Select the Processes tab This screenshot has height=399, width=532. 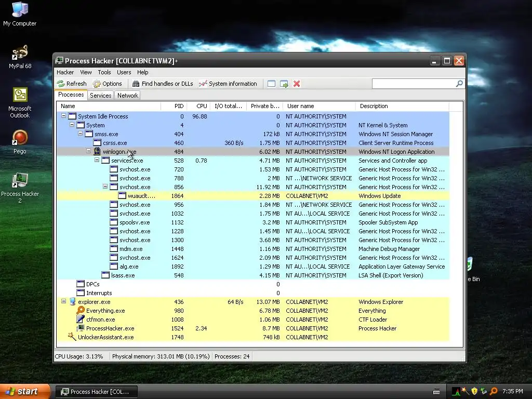click(71, 95)
